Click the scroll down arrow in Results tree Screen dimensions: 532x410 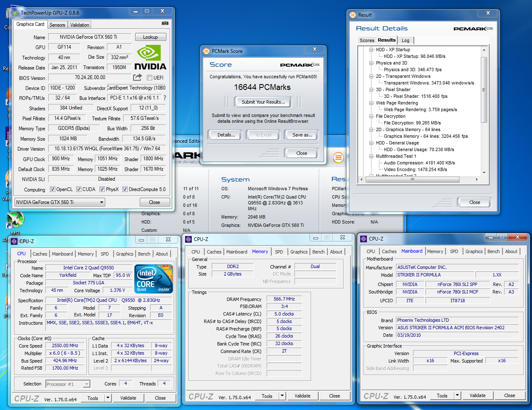click(484, 173)
